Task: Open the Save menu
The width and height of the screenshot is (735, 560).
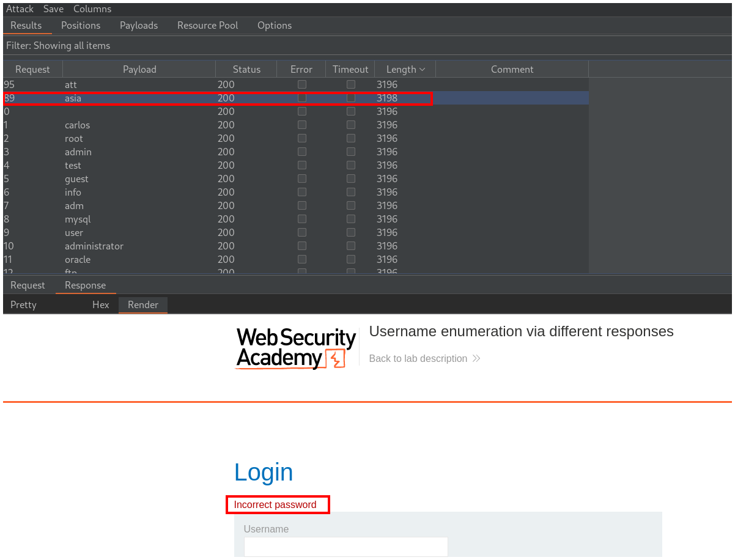Action: click(x=53, y=9)
